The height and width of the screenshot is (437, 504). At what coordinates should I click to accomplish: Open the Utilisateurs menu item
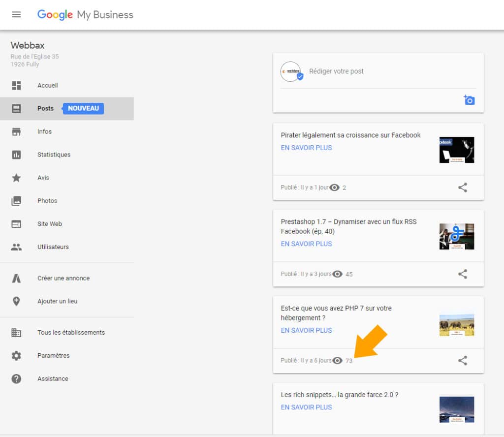[x=67, y=247]
